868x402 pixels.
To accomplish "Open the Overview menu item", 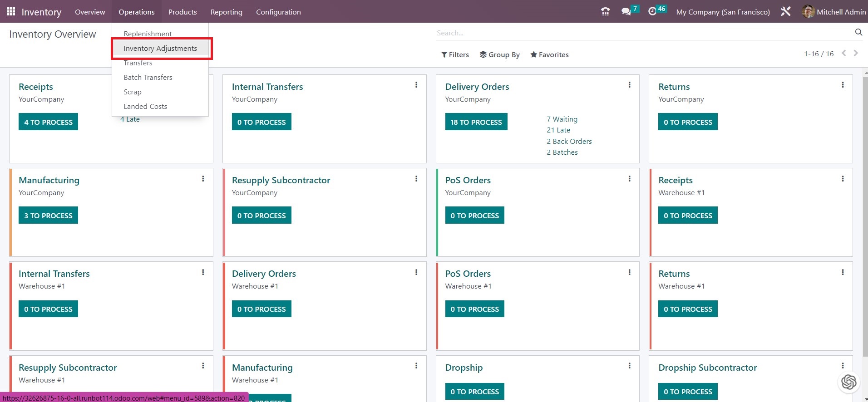I will (90, 12).
